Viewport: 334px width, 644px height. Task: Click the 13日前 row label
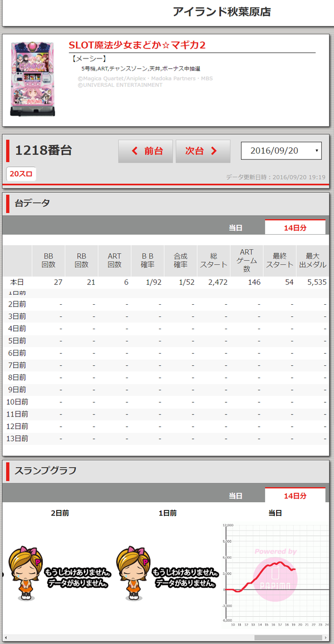pos(17,439)
